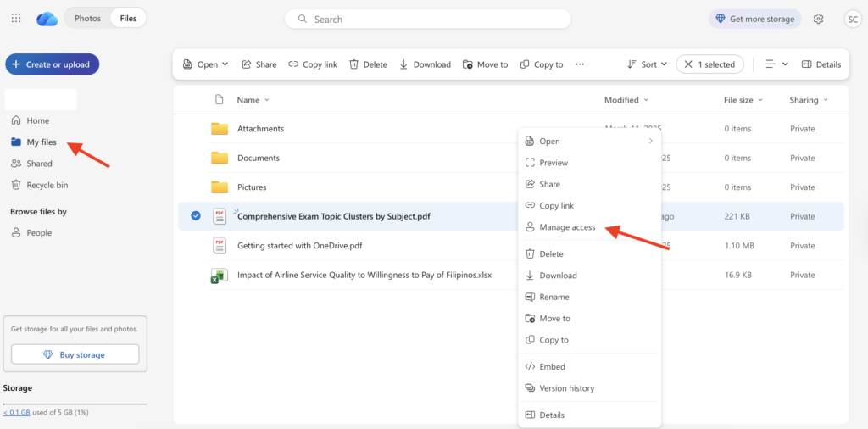Sort by Modified column header
Screen dimensions: 868x429
pos(626,100)
